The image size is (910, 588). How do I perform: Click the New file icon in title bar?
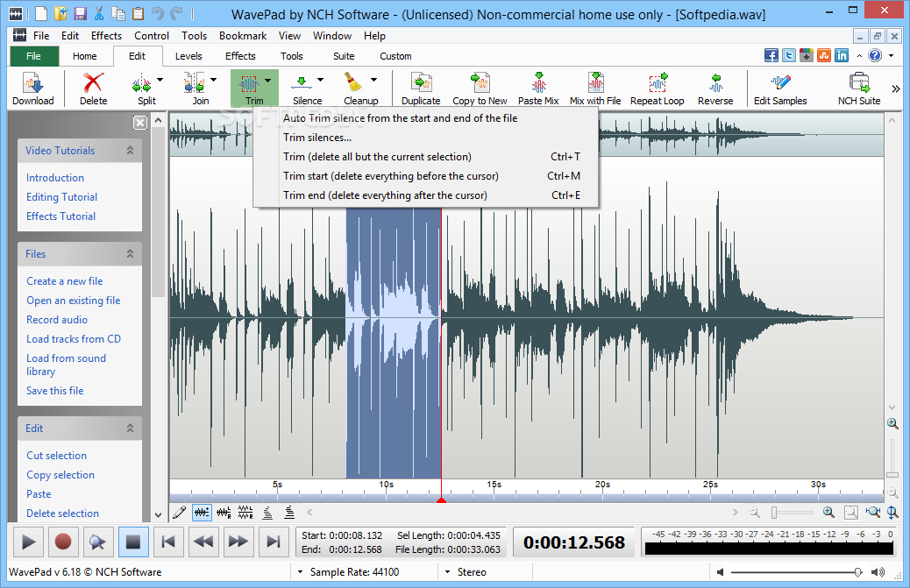pyautogui.click(x=41, y=13)
